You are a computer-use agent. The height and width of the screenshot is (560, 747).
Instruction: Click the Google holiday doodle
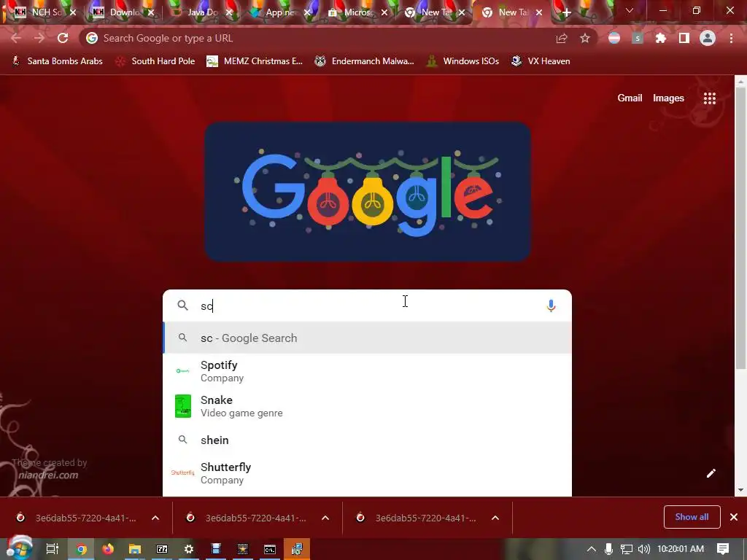coord(368,192)
